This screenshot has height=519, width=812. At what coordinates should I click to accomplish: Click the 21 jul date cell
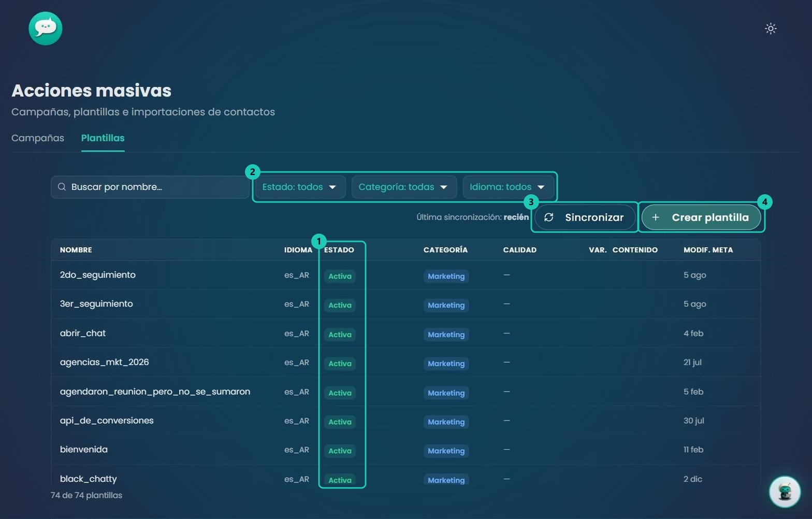692,363
